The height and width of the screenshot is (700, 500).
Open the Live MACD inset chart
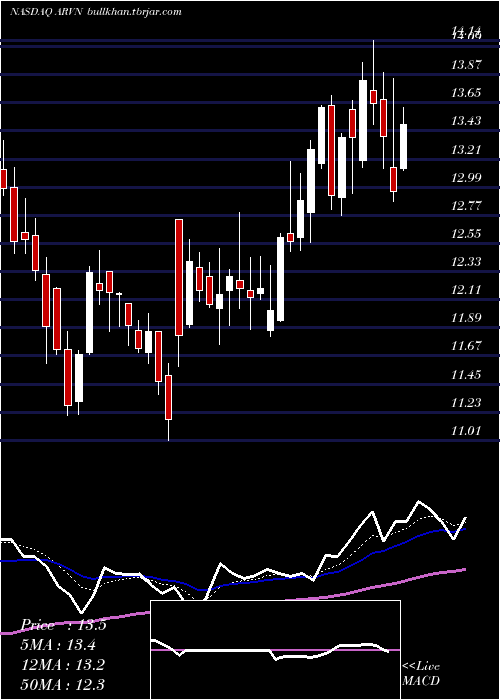275,650
